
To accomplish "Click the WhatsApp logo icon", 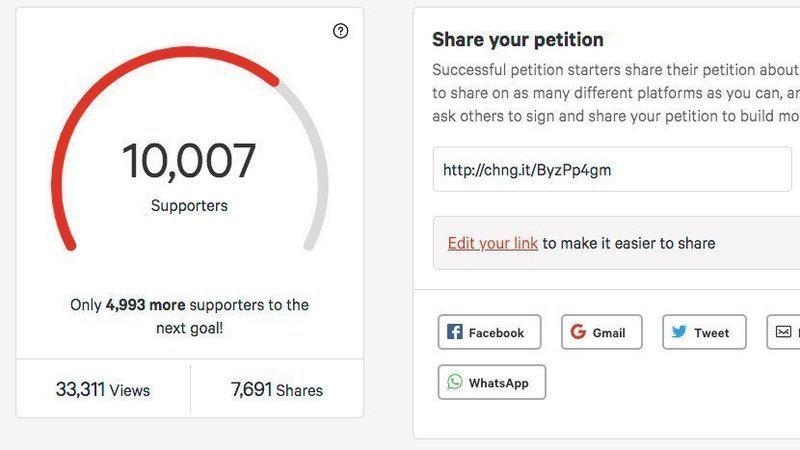I will tap(455, 382).
